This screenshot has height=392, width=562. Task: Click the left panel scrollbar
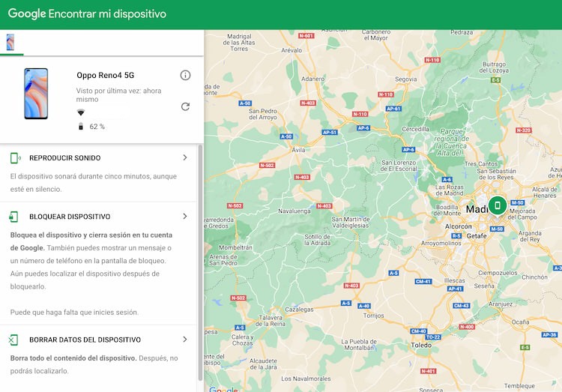pyautogui.click(x=200, y=263)
